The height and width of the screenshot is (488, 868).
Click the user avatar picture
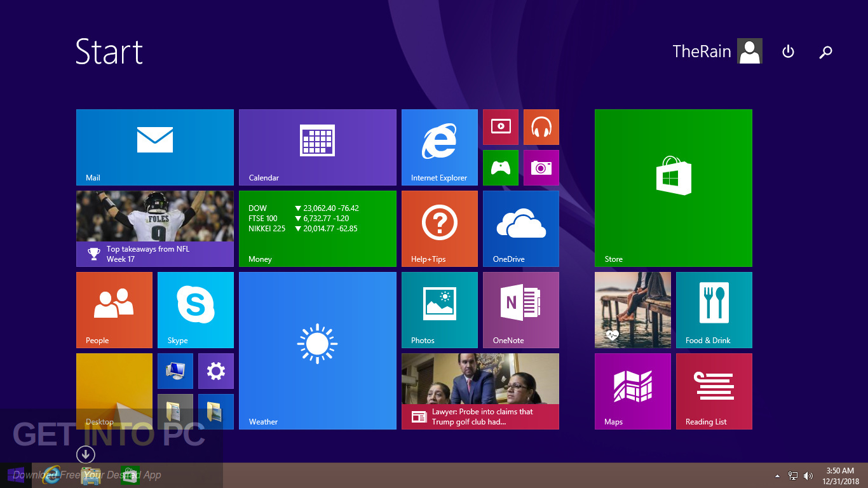coord(750,51)
